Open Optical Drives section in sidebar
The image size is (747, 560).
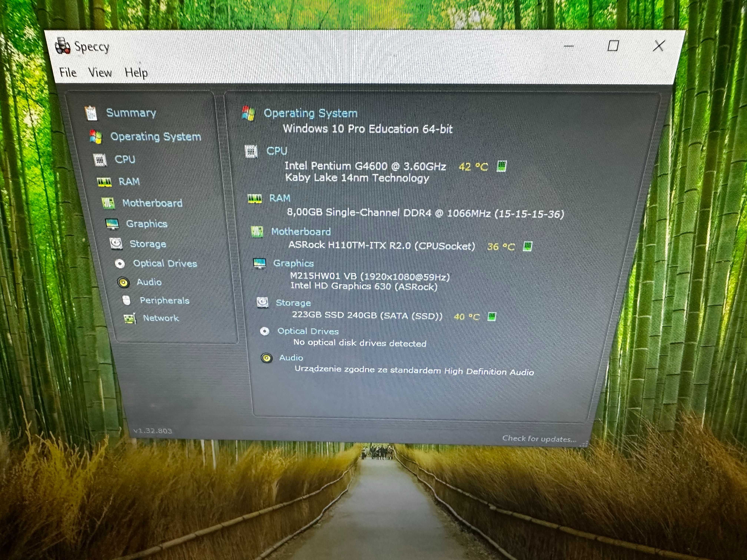pos(165,263)
